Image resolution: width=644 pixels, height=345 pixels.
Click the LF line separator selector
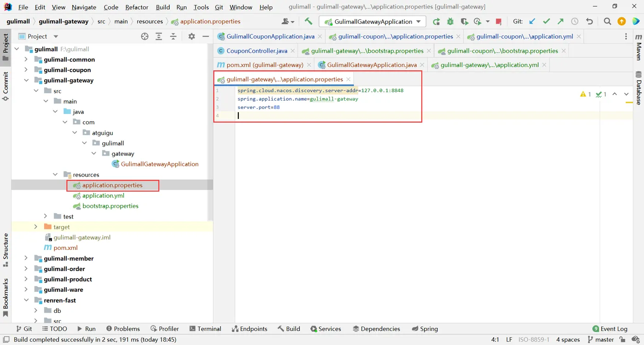tap(509, 339)
